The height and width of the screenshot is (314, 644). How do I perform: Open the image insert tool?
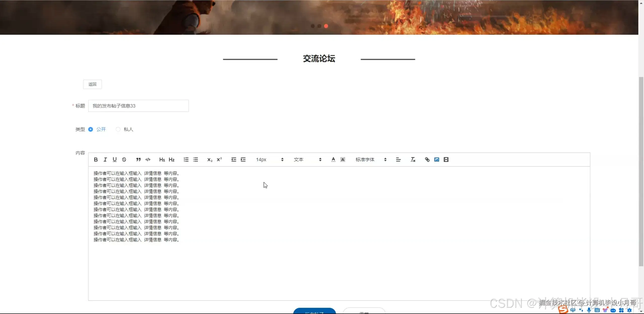[x=436, y=160]
